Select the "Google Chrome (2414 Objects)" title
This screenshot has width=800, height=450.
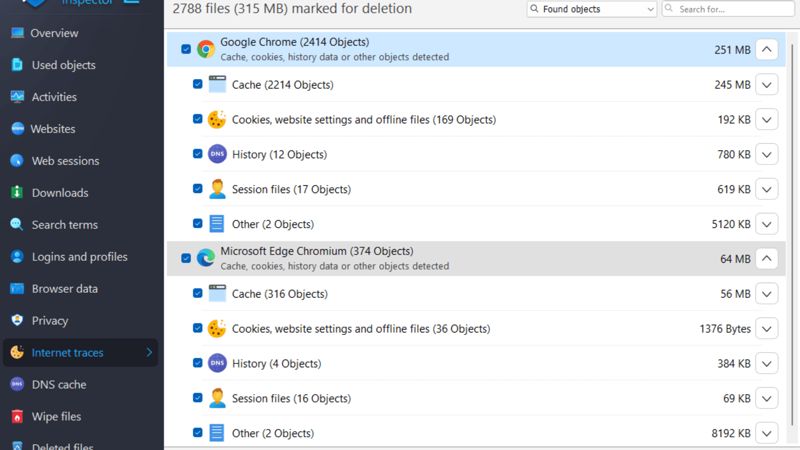[294, 42]
